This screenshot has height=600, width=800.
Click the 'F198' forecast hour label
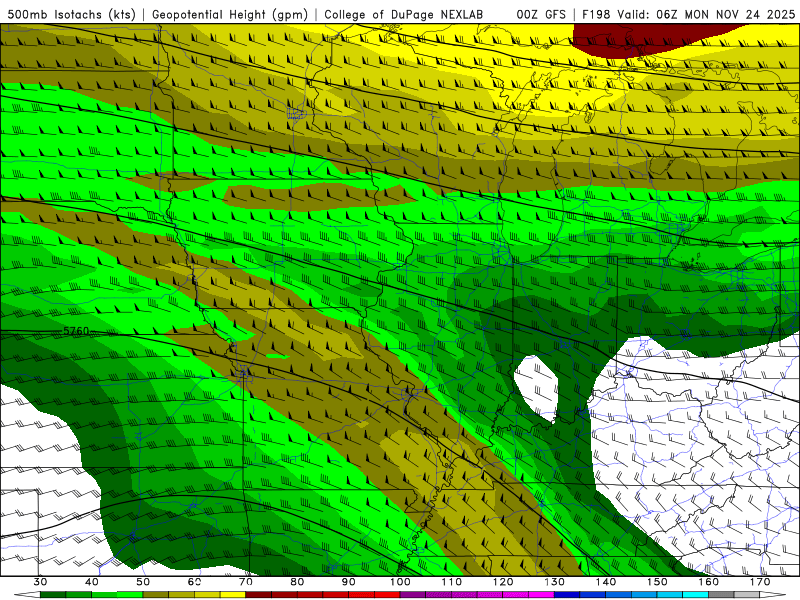pos(596,14)
